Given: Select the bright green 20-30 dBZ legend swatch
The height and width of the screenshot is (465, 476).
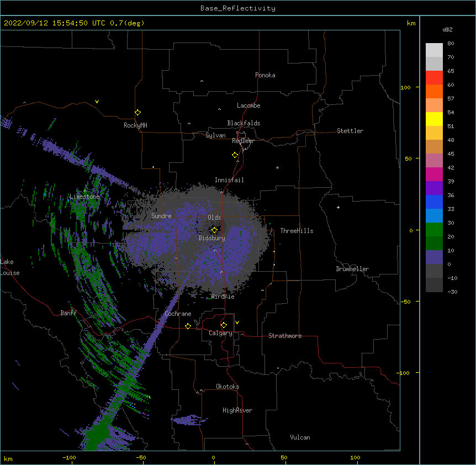Looking at the screenshot, I should coord(434,230).
